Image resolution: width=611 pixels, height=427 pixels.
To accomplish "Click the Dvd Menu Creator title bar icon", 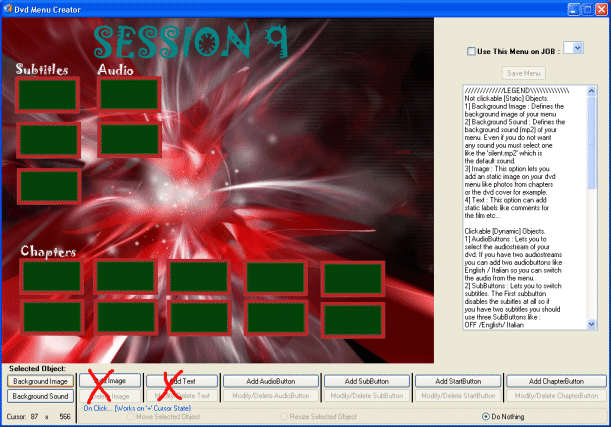I will pos(7,9).
